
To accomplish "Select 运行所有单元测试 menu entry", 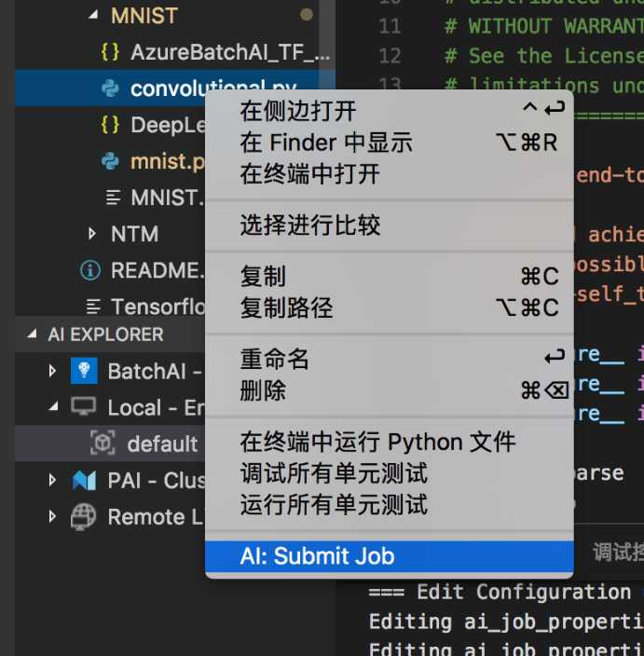I will pos(390,505).
